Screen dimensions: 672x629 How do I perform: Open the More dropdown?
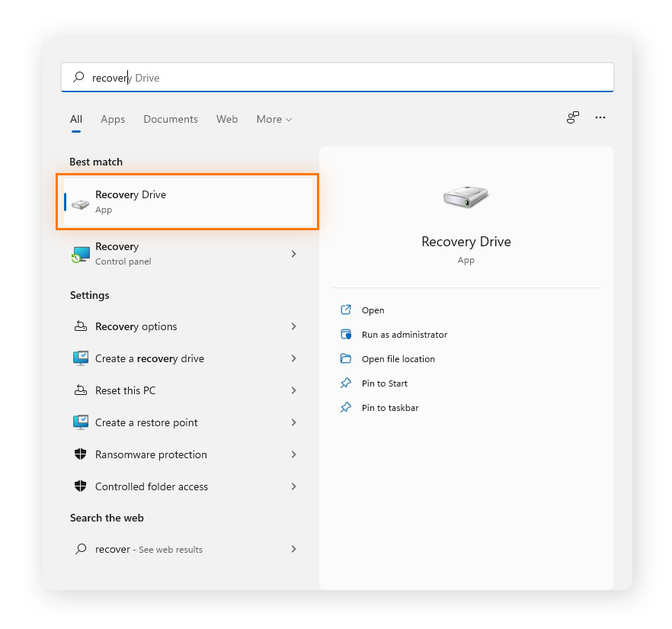pos(274,119)
